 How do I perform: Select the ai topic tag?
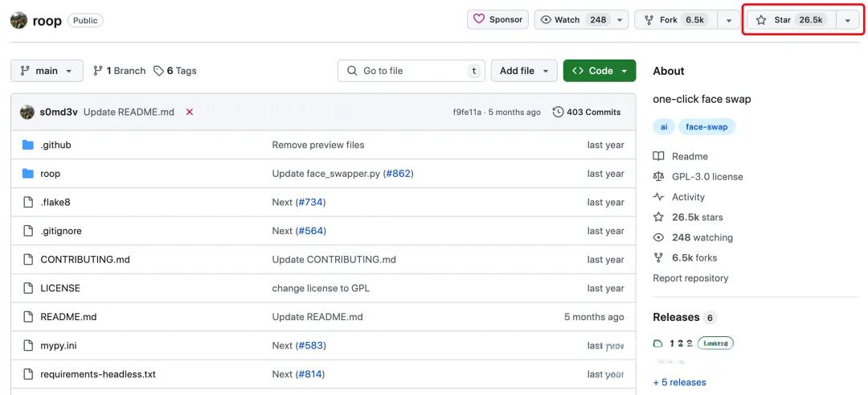point(664,127)
